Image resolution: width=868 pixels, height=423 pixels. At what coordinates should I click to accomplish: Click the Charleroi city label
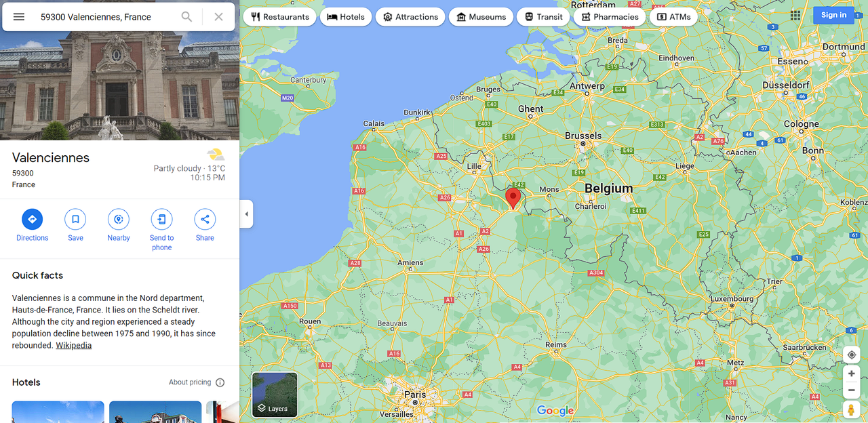coord(591,205)
